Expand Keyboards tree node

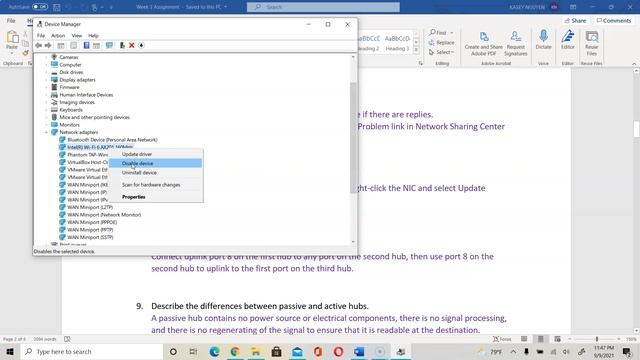pyautogui.click(x=46, y=110)
